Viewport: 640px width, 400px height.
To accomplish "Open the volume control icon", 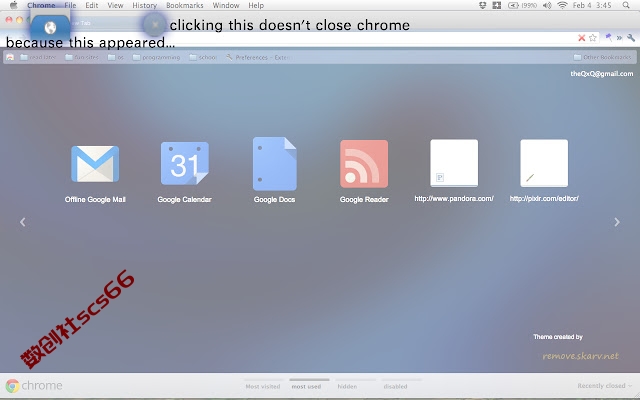I will pyautogui.click(x=547, y=5).
